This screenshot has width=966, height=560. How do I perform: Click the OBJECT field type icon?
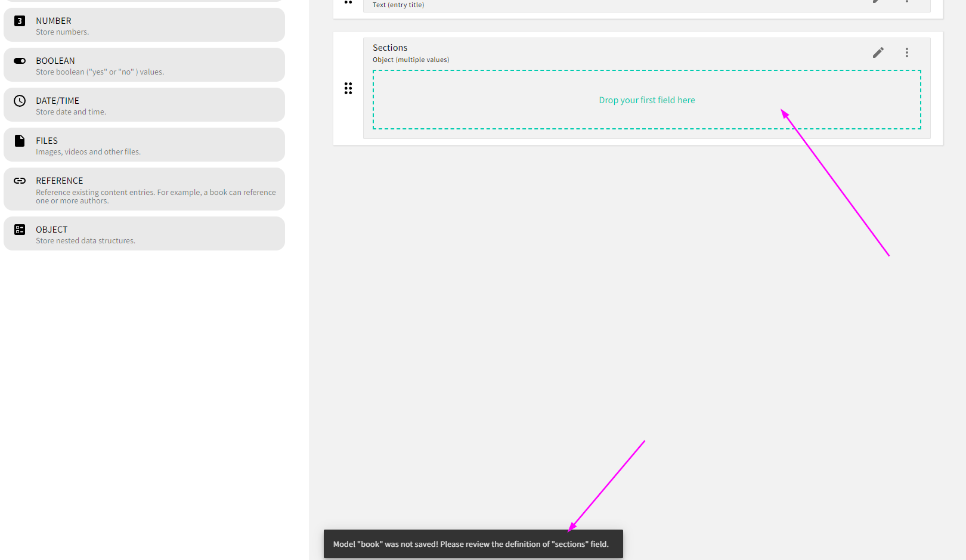[x=20, y=230]
